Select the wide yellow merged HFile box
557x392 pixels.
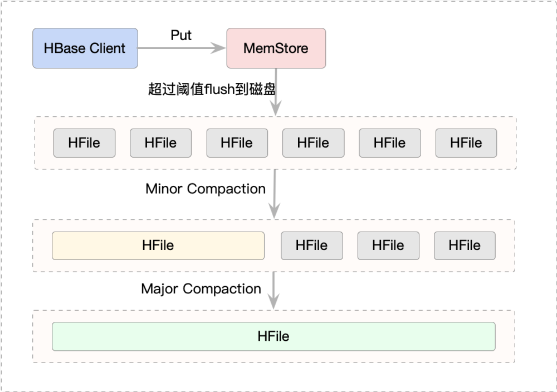coord(158,246)
